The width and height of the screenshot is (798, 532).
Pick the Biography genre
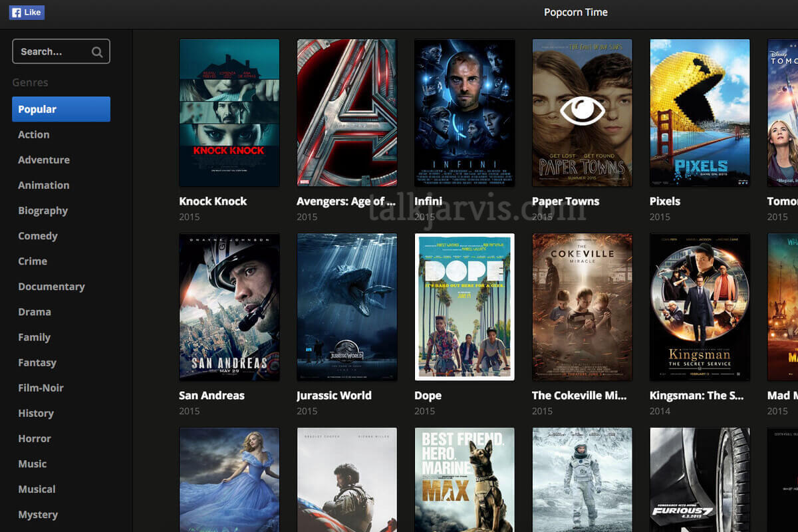(43, 211)
